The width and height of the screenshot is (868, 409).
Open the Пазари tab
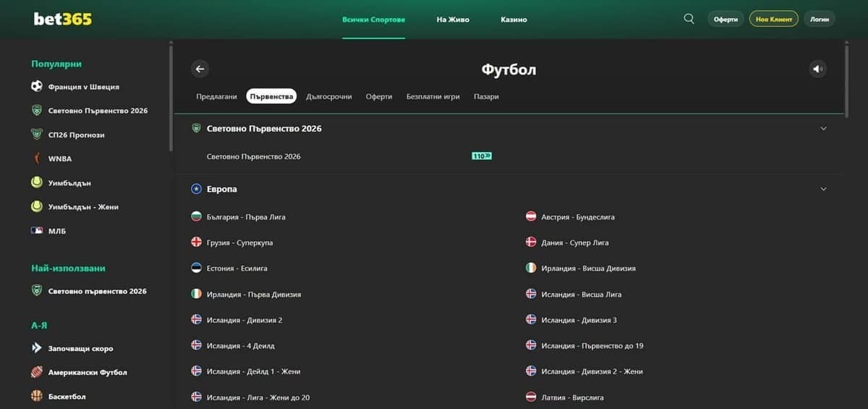pos(486,96)
